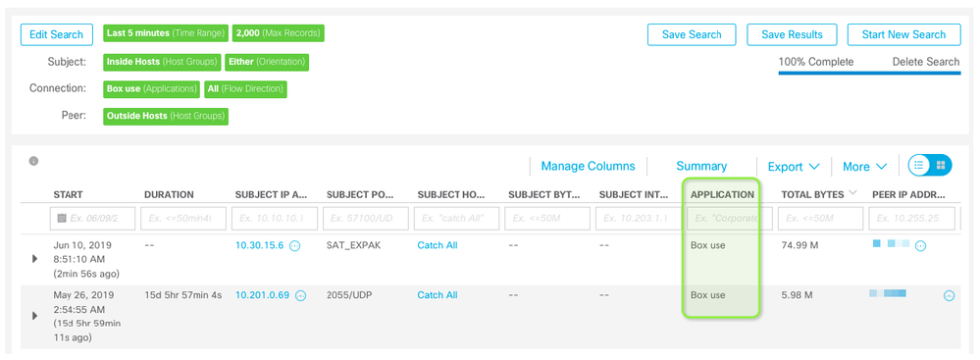Switch to grid view in the view toggle
Screen dimensions: 980x360
941,166
